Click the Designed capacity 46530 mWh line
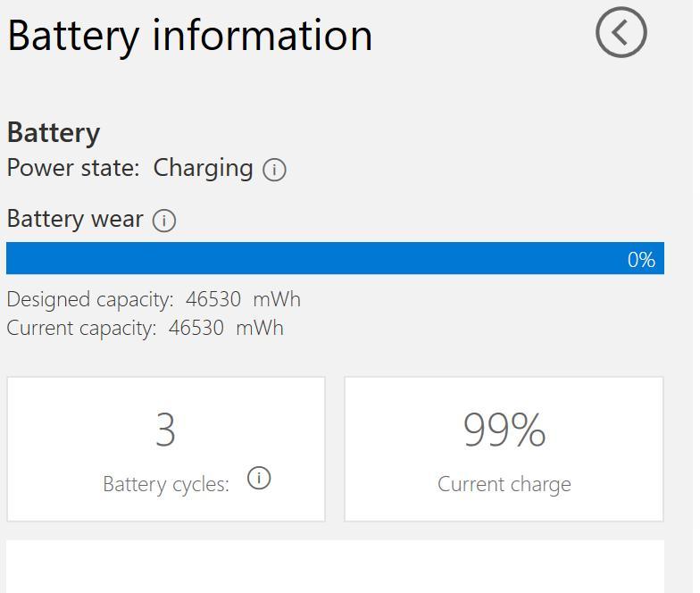The height and width of the screenshot is (593, 700). [x=154, y=299]
